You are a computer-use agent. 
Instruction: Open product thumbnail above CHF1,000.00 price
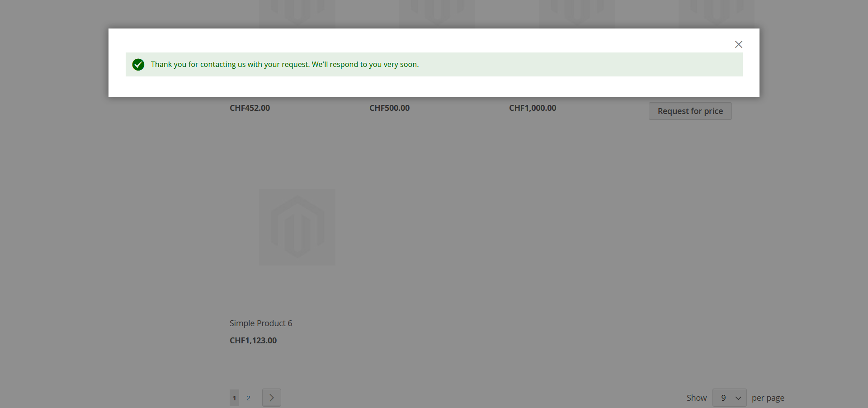coord(576,13)
